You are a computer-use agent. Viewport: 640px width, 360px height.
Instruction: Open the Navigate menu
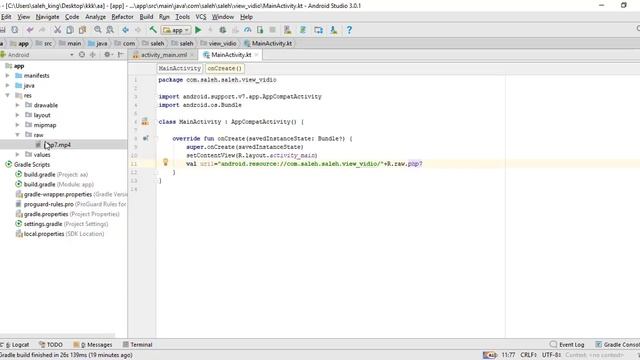[47, 17]
